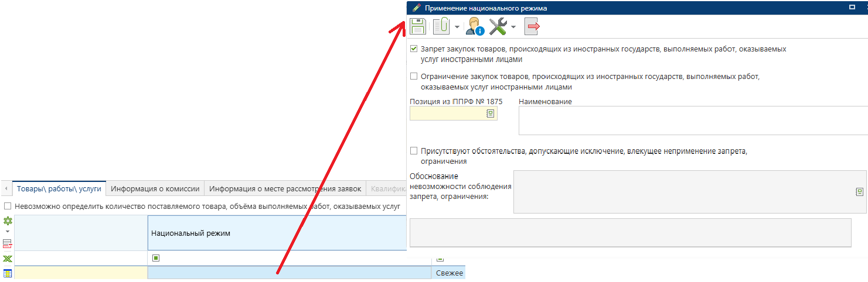868x282 pixels.
Task: Open 'Информация о комиссии' tab
Action: [x=155, y=189]
